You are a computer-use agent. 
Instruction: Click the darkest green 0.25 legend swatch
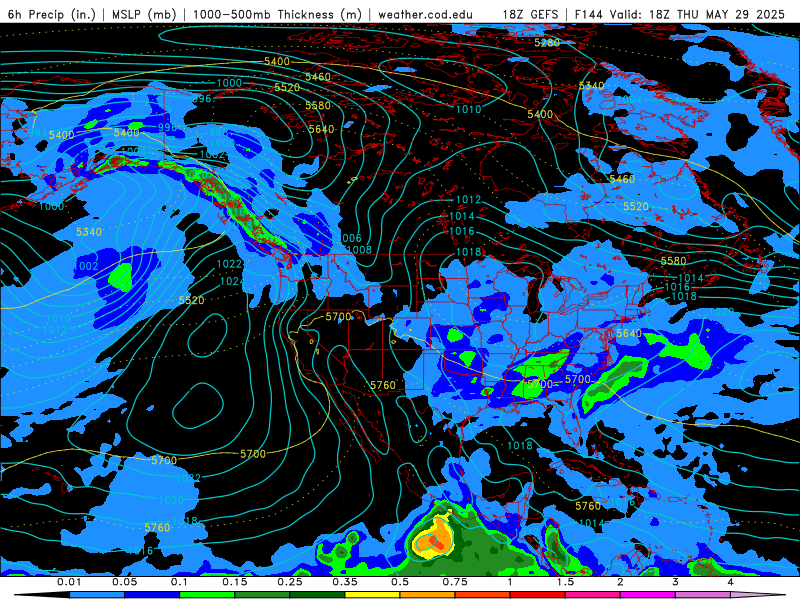point(317,595)
